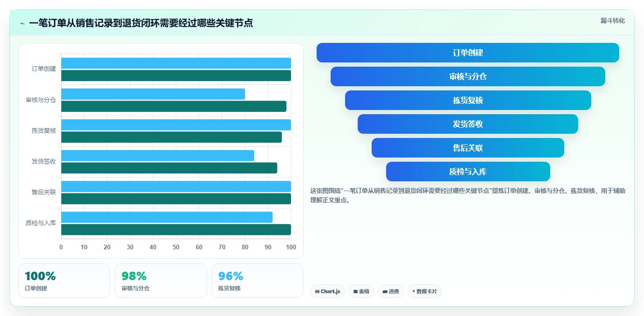Click the lightning icon beside the title

point(22,23)
